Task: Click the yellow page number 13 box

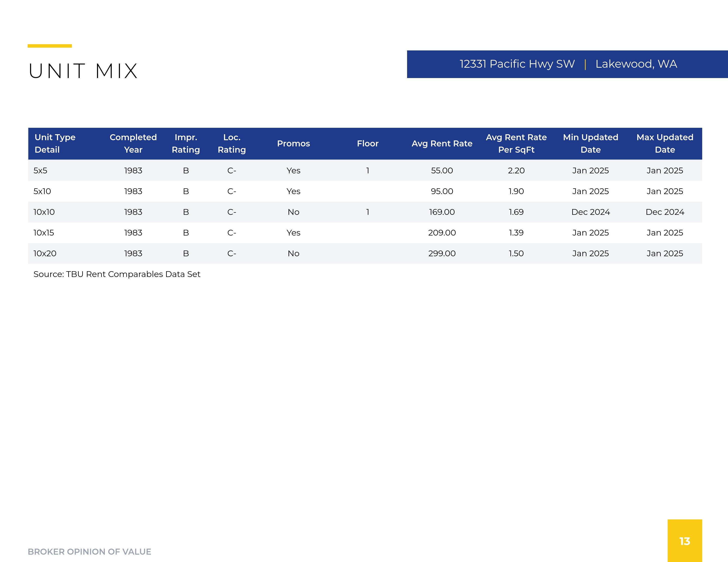Action: click(x=685, y=541)
